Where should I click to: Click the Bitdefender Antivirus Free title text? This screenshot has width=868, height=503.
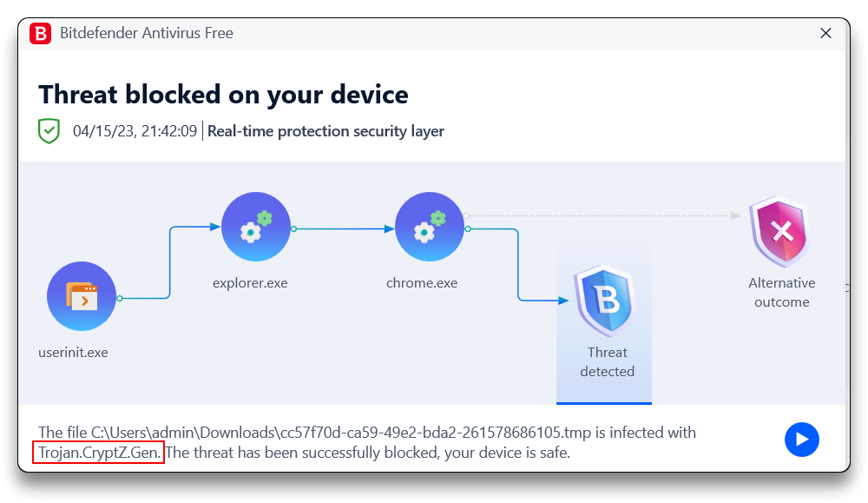click(146, 33)
